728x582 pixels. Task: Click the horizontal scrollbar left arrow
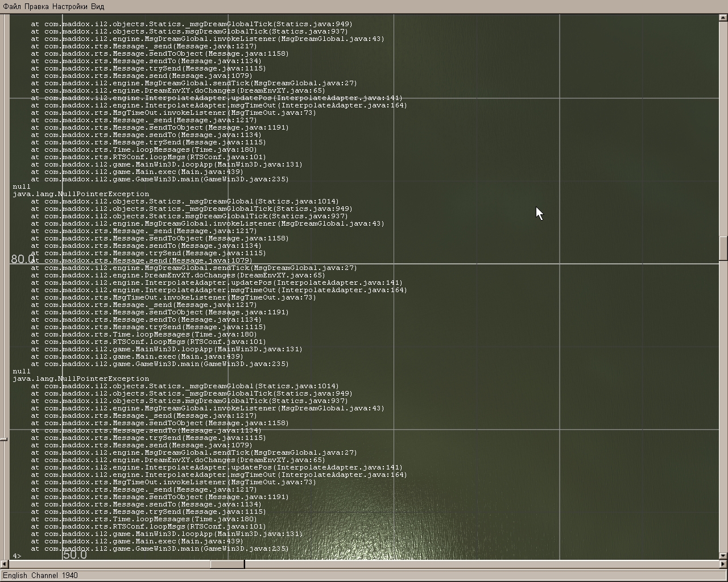(x=5, y=564)
